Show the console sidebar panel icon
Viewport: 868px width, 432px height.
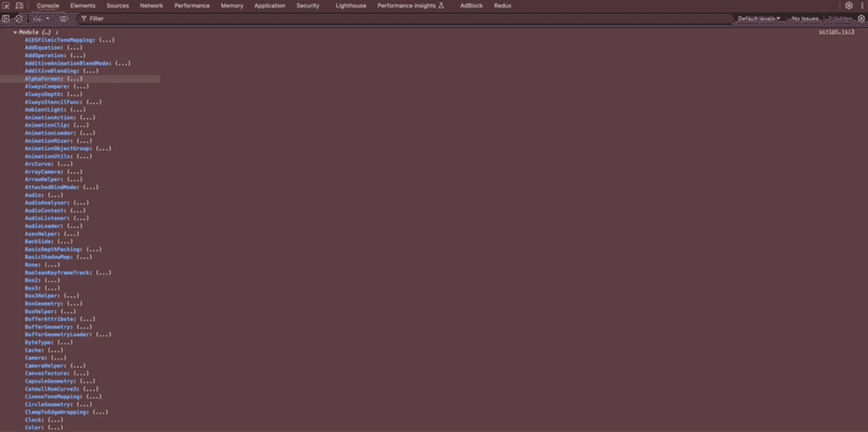pyautogui.click(x=5, y=19)
